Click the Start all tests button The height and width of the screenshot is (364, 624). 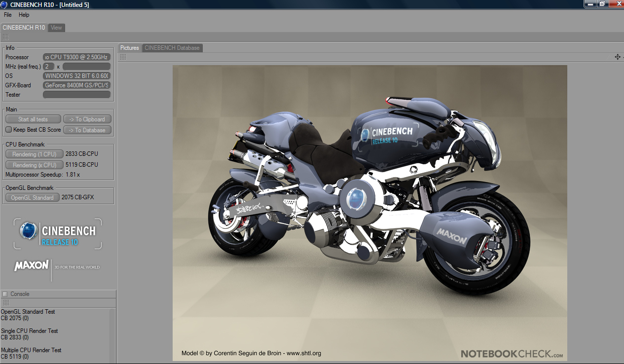pos(33,119)
